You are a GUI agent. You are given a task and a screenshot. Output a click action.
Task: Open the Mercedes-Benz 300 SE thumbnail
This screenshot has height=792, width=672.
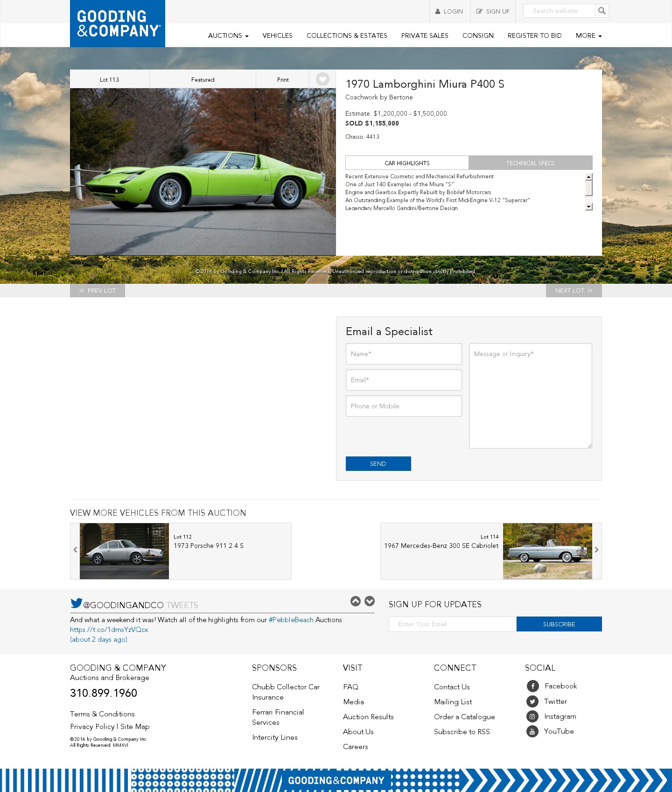pos(547,551)
